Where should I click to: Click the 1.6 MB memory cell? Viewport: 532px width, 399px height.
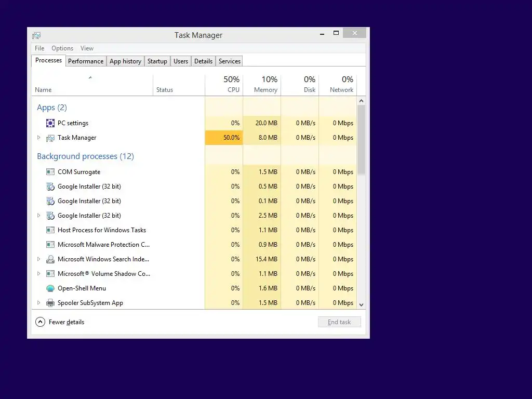[x=262, y=288]
